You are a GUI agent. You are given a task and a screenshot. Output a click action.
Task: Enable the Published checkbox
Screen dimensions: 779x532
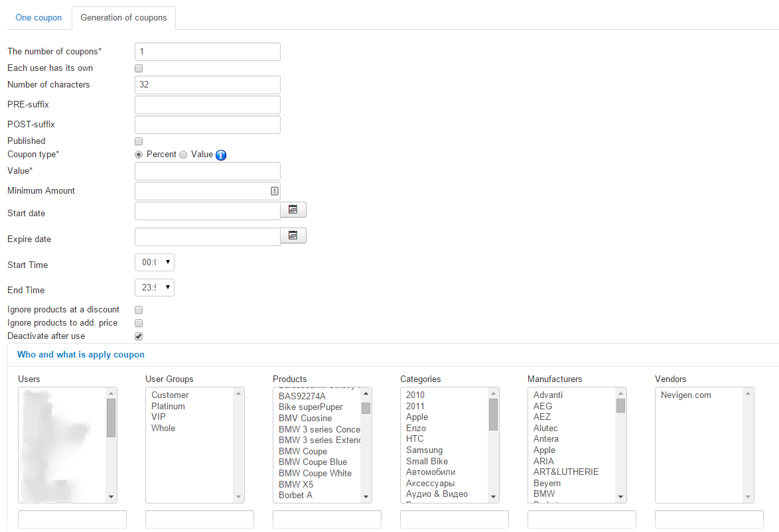coord(139,141)
